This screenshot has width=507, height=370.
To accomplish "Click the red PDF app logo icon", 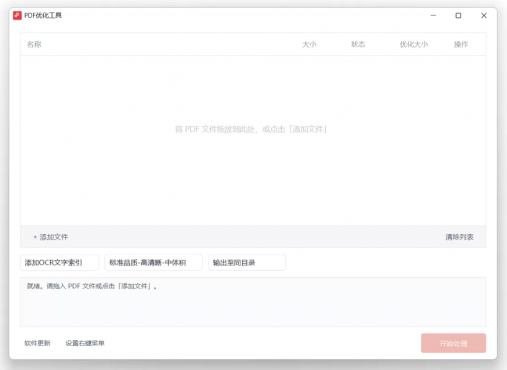I will click(17, 15).
